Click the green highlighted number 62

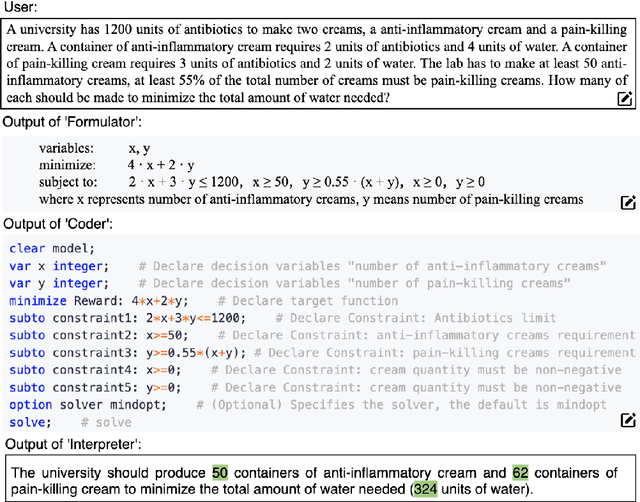point(520,472)
